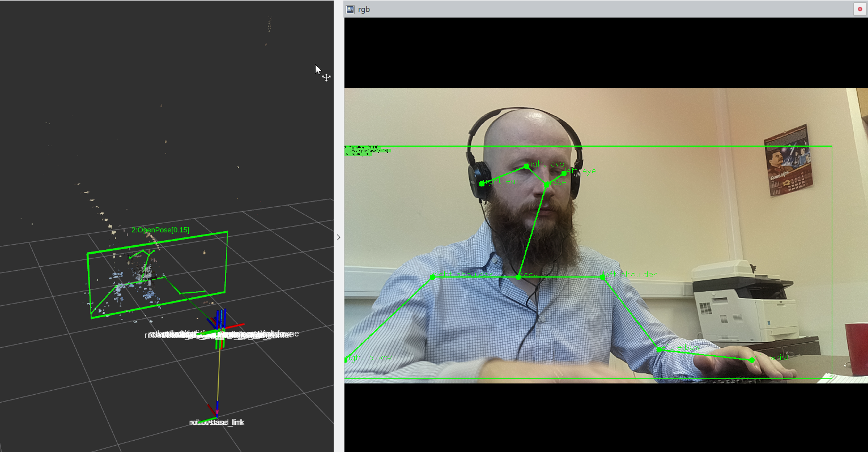
Task: Click the left shoulder keypoint dot
Action: pos(603,277)
